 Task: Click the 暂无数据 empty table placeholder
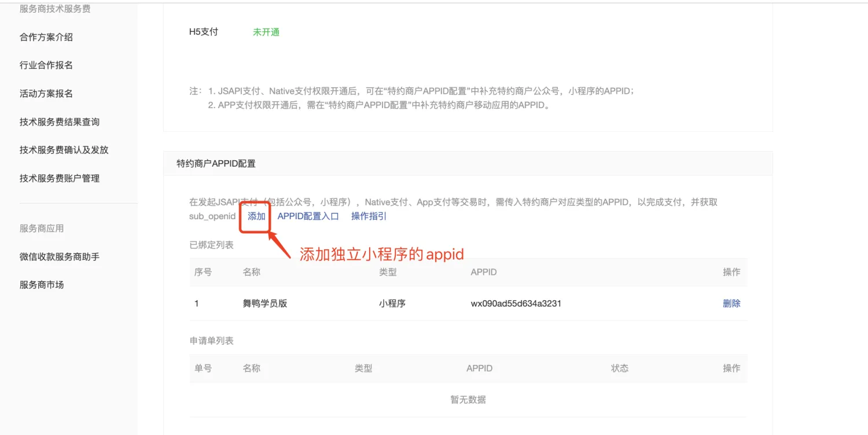468,400
